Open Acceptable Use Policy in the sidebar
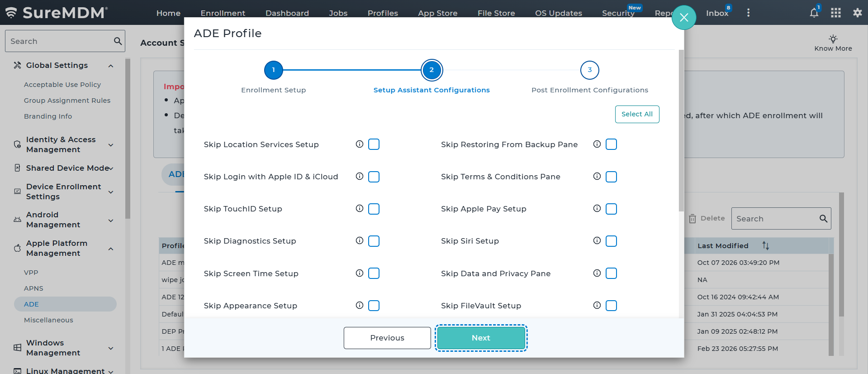 coord(62,85)
